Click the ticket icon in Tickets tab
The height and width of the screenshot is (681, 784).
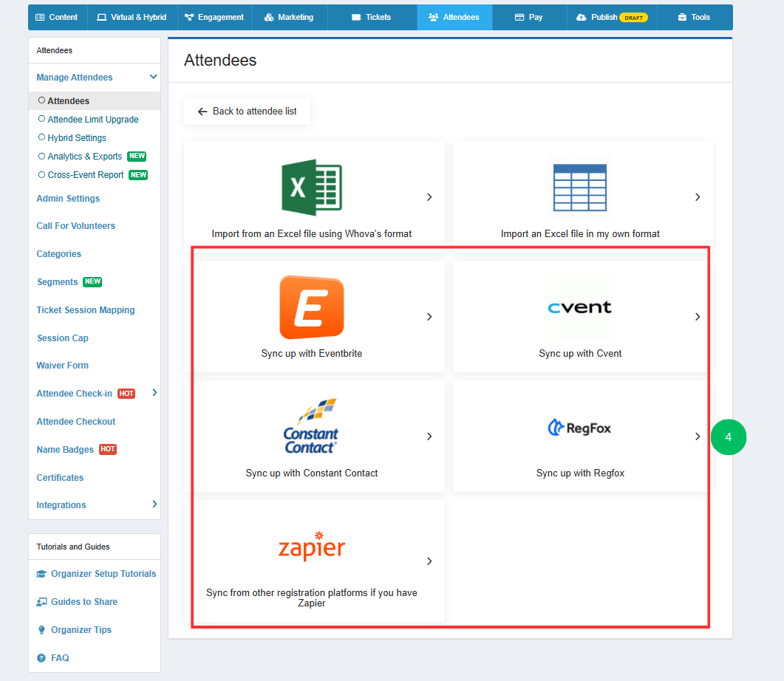[x=356, y=18]
